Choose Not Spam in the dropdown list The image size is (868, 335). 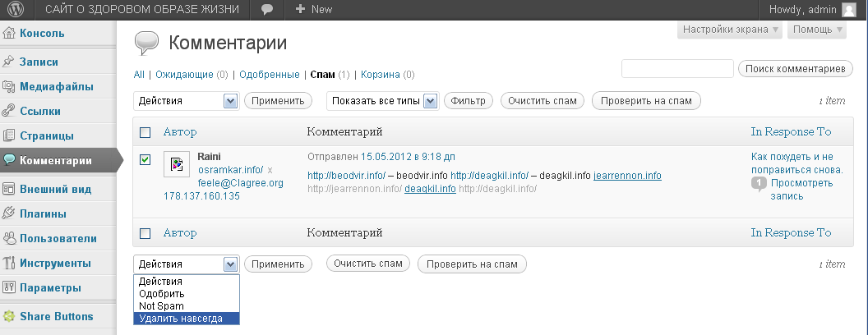[x=187, y=305]
